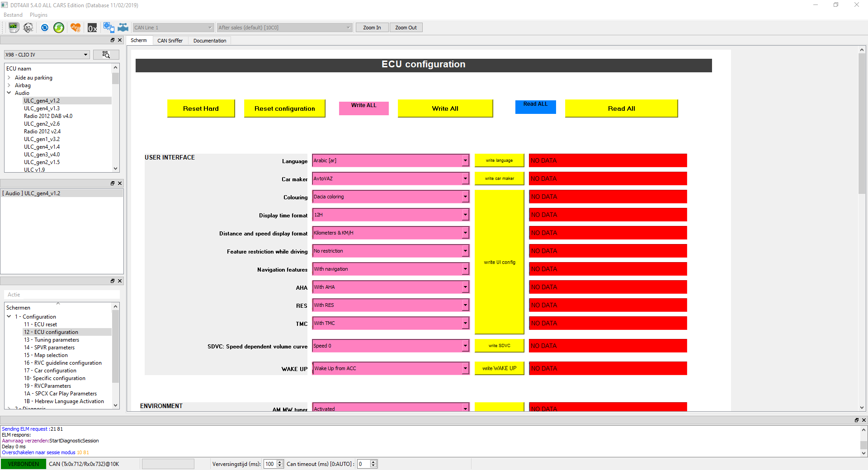Click the Can timeout input field
This screenshot has height=470, width=868.
(x=363, y=464)
